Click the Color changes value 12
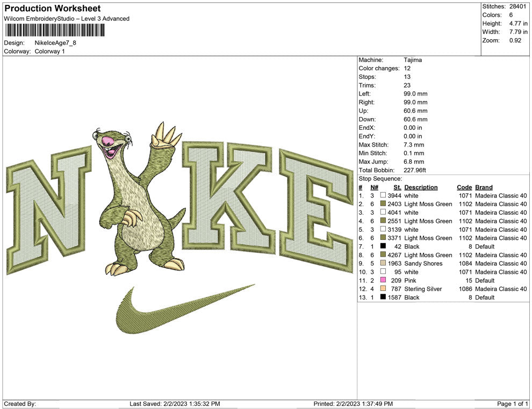 407,68
